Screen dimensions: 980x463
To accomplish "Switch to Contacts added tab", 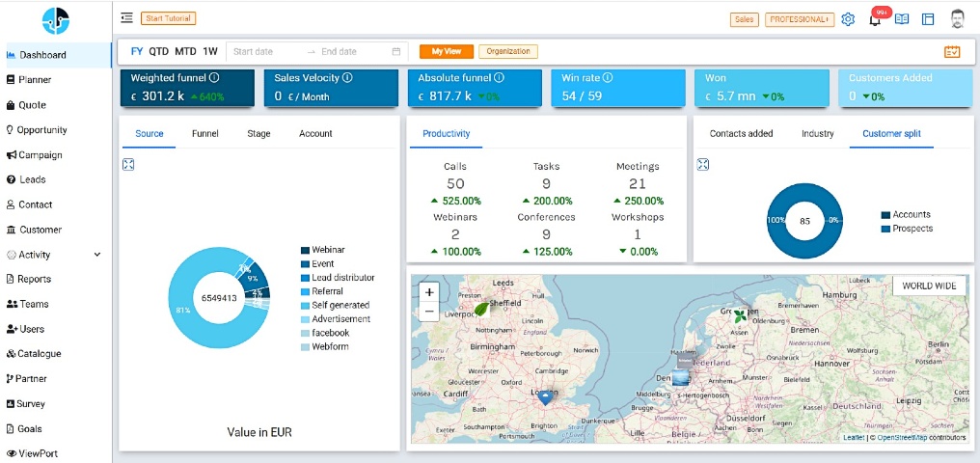I will point(741,133).
